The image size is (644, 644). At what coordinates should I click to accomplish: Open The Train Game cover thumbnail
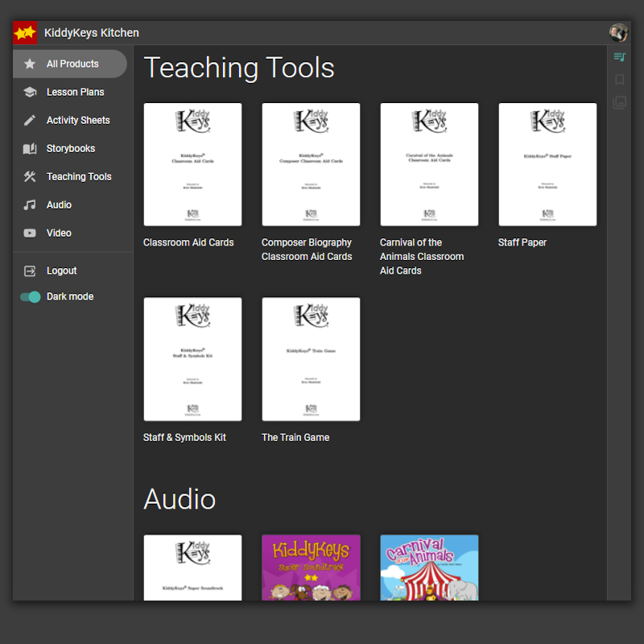[x=311, y=359]
